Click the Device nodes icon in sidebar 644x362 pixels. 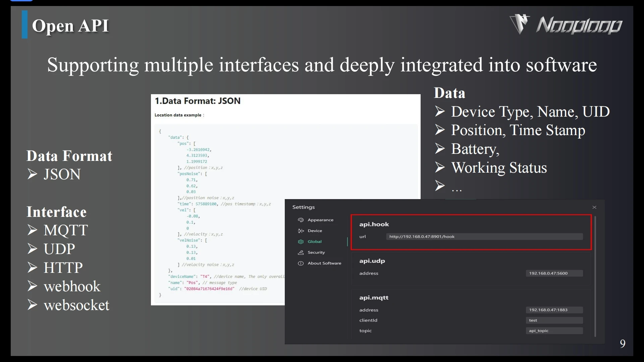pyautogui.click(x=301, y=231)
